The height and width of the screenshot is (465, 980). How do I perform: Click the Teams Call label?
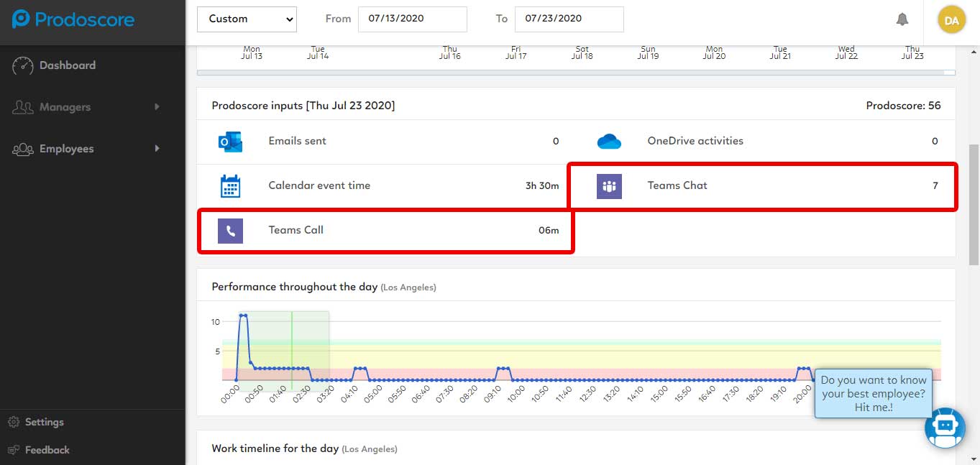(296, 230)
